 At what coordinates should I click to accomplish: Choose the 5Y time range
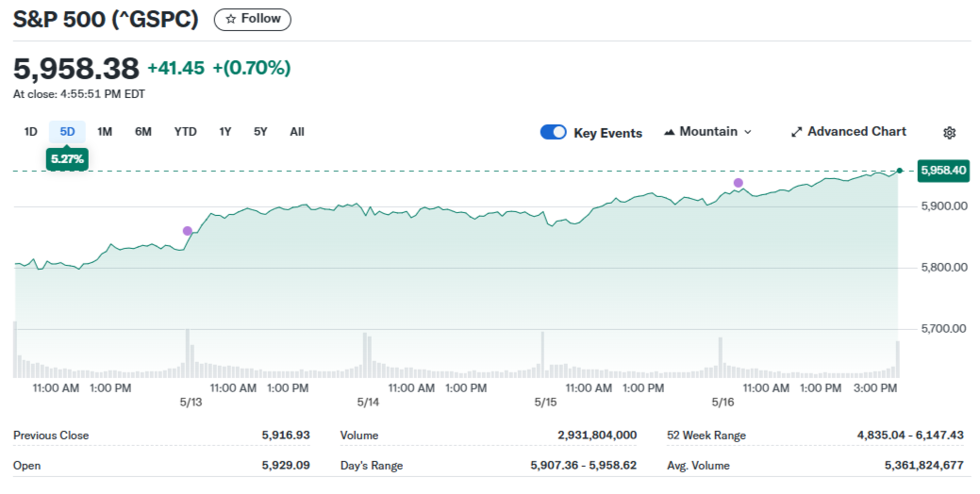pos(260,132)
